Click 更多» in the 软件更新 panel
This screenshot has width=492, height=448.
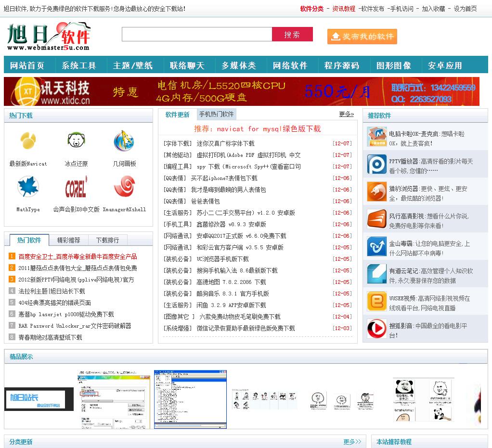coord(347,114)
